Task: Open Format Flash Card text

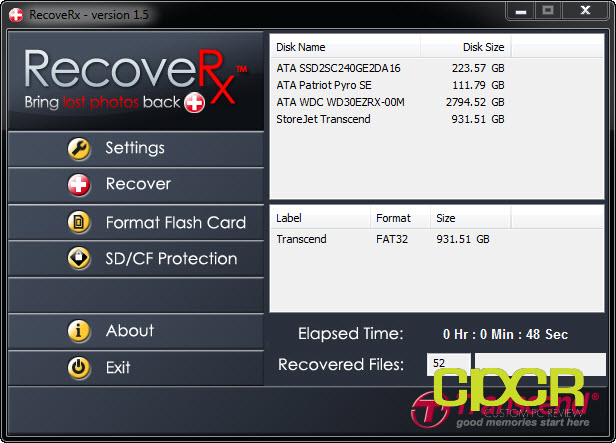Action: (176, 222)
